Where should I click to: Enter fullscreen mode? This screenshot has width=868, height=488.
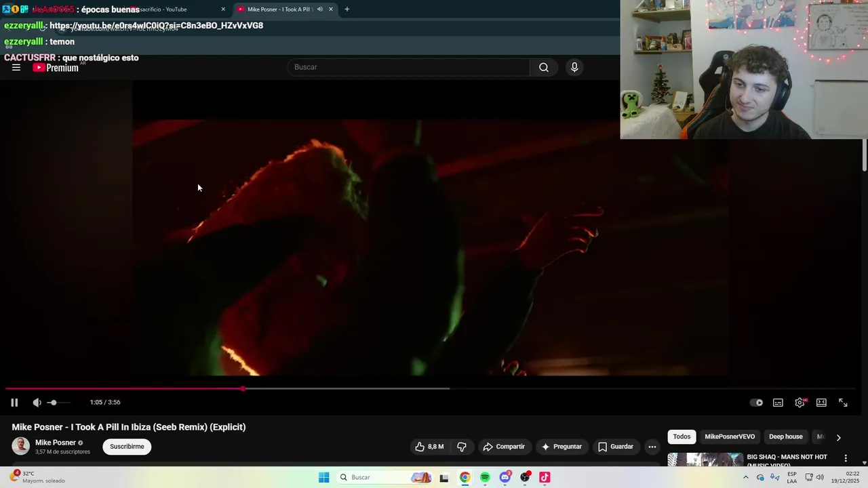tap(843, 403)
